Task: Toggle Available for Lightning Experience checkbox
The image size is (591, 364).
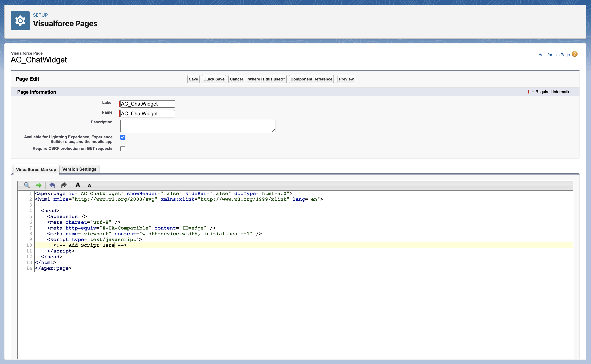Action: (x=123, y=137)
